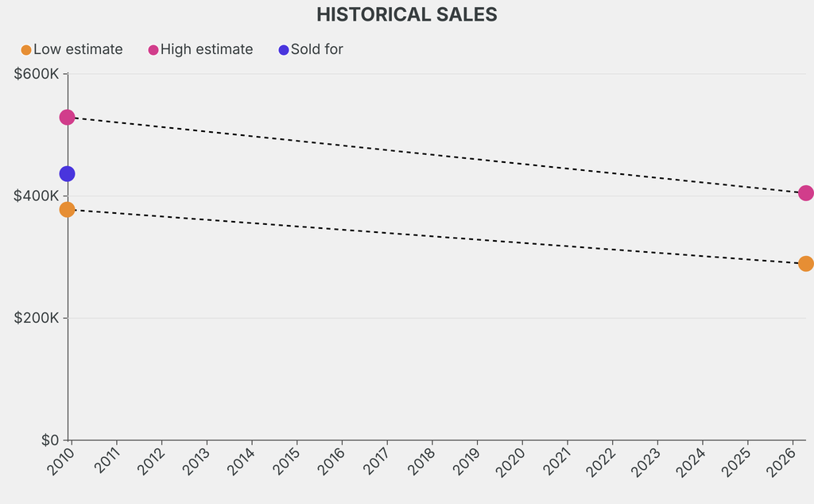Toggle the High estimate legend series

(x=207, y=49)
